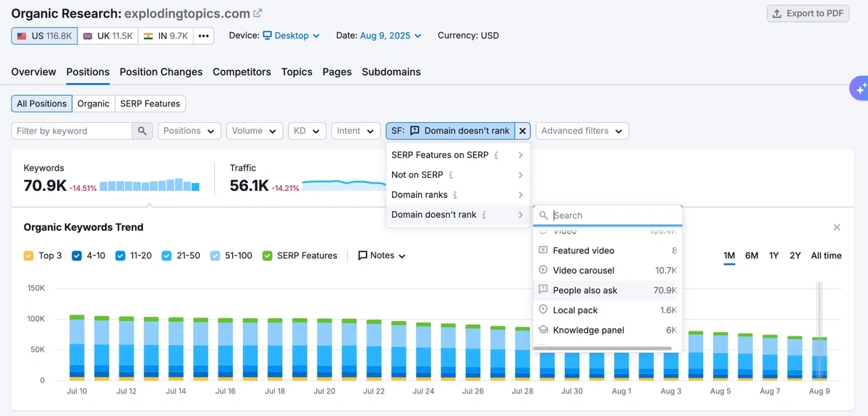Switch to the Subdomains tab

coord(391,72)
